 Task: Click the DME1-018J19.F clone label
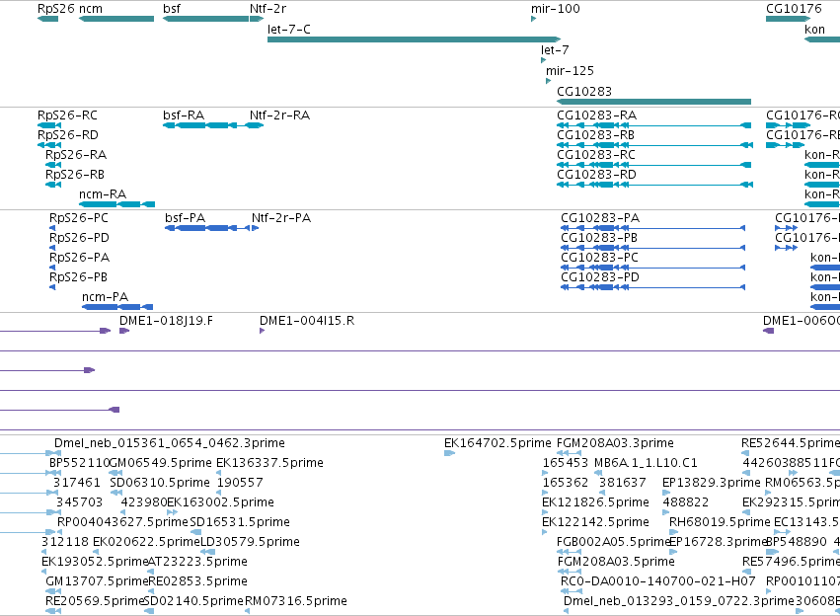tap(166, 321)
